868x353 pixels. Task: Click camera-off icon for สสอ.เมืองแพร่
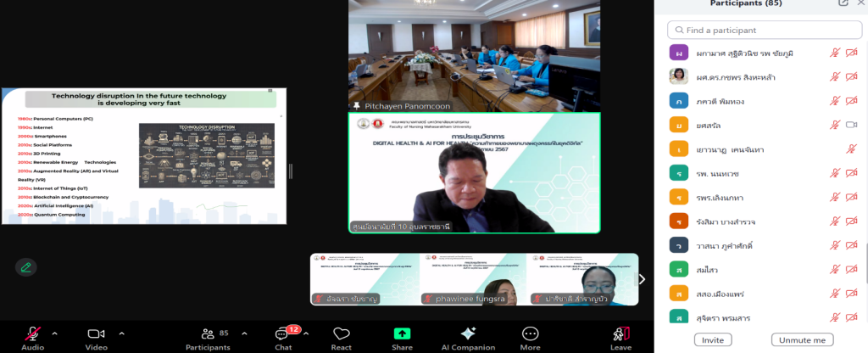[x=851, y=293]
